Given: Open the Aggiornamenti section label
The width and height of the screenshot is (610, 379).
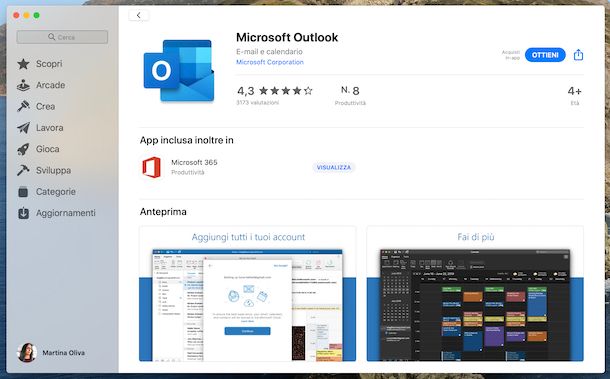Looking at the screenshot, I should pyautogui.click(x=65, y=213).
